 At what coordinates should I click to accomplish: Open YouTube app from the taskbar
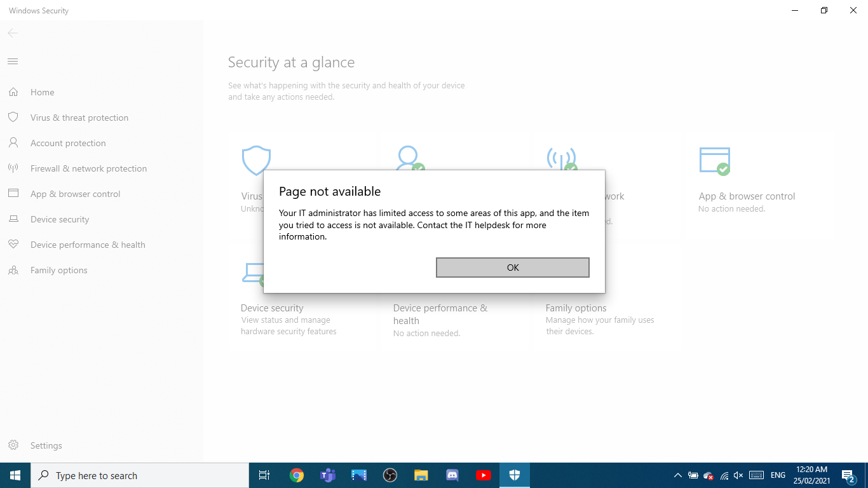click(483, 475)
